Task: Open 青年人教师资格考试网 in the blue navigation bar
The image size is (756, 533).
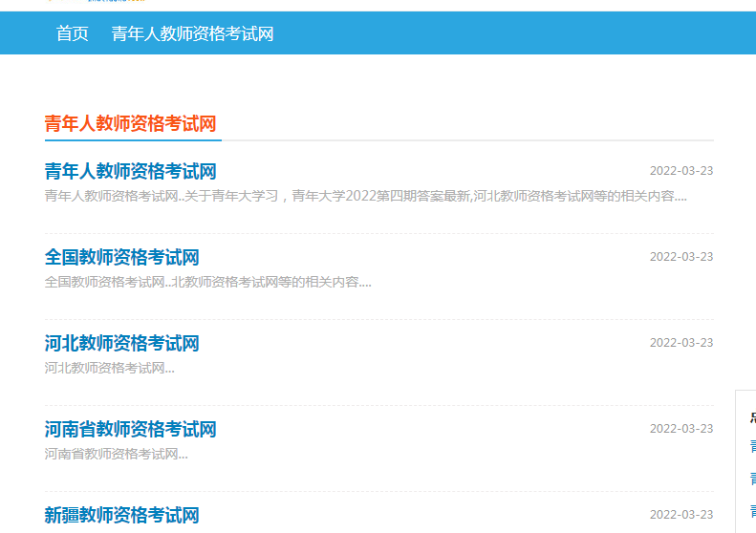Action: (x=192, y=33)
